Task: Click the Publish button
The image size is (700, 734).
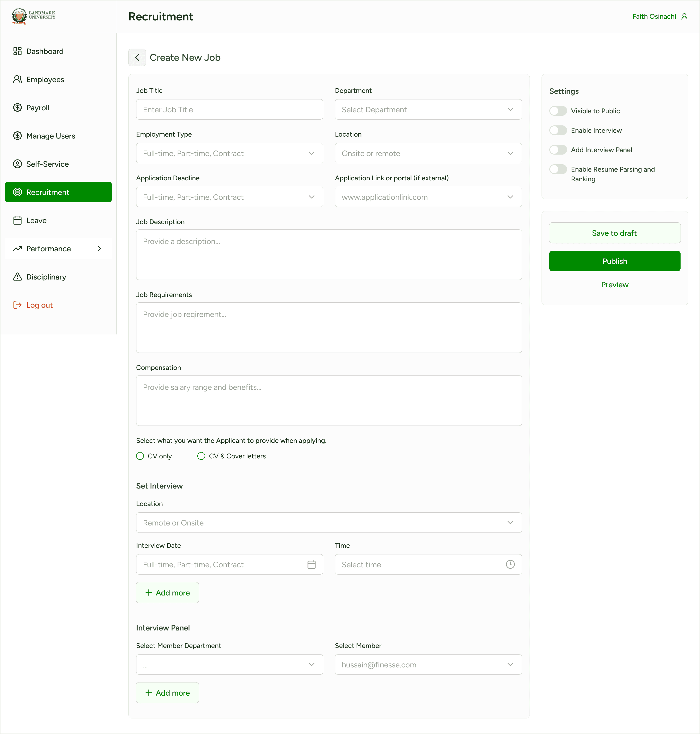Action: click(614, 261)
